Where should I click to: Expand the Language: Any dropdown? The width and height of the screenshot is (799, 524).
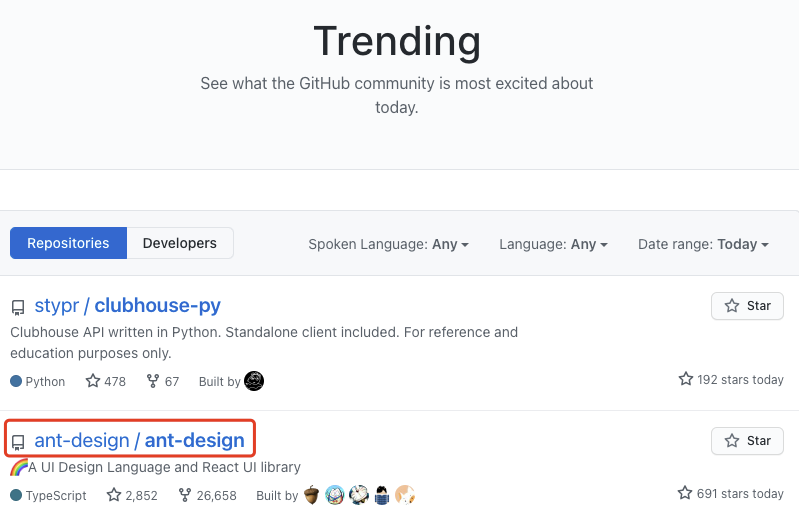point(553,244)
